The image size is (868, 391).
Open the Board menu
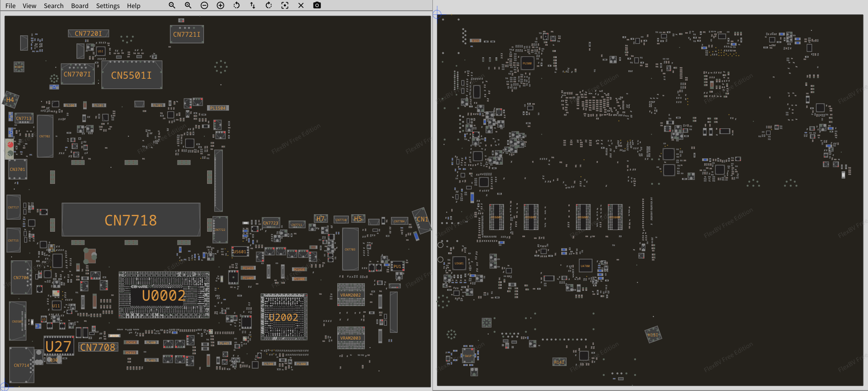(80, 6)
